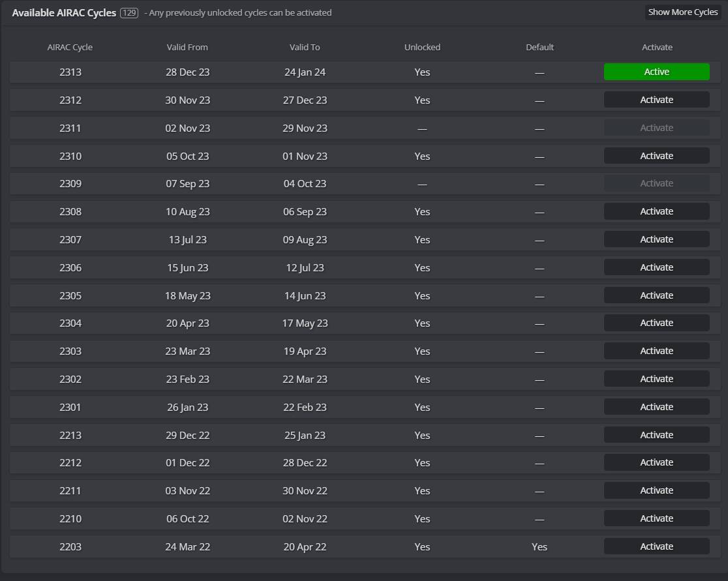Viewport: 728px width, 581px height.
Task: Activate AIRAC cycle 2301
Action: (x=656, y=407)
